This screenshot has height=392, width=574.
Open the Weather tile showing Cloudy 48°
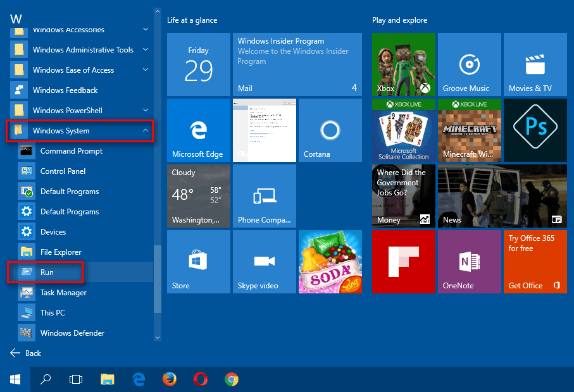click(x=199, y=196)
